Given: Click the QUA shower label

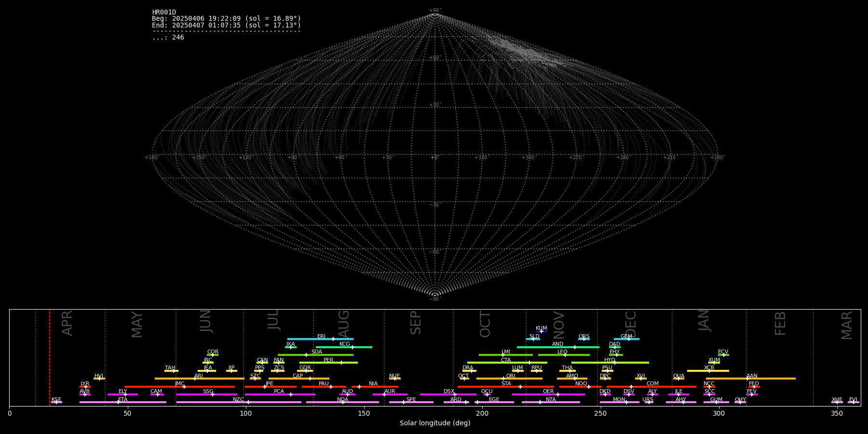Looking at the screenshot, I should coord(678,376).
